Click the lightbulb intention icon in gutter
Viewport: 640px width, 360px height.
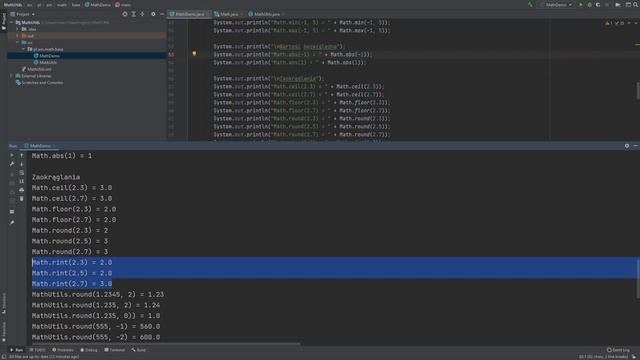(x=194, y=54)
